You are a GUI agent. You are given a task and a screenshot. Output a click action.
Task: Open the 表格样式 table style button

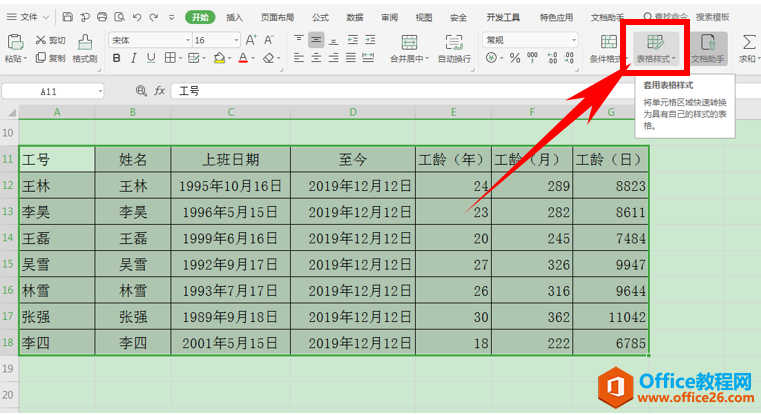[656, 49]
